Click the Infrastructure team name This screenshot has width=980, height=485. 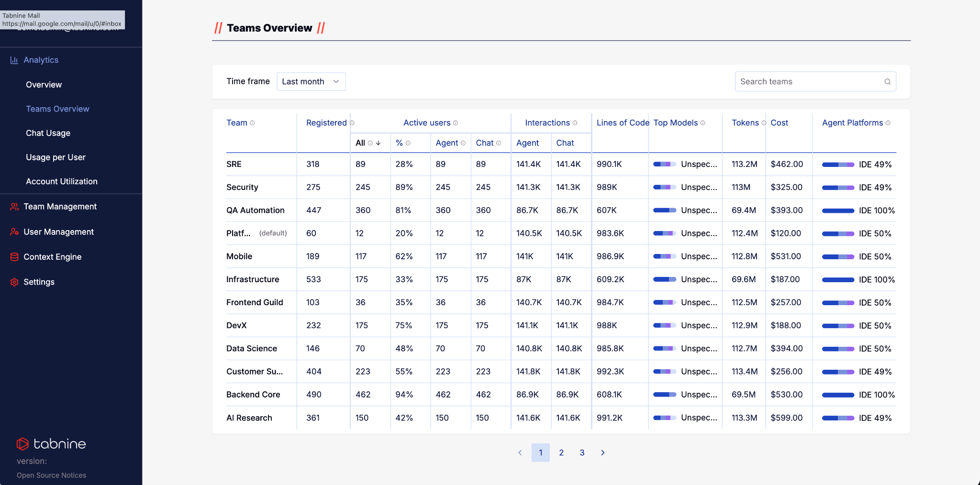253,279
